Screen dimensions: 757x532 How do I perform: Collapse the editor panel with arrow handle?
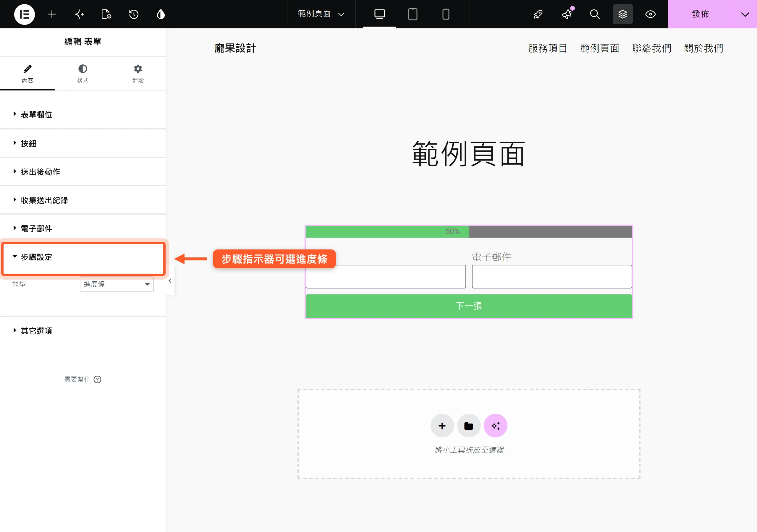click(170, 281)
